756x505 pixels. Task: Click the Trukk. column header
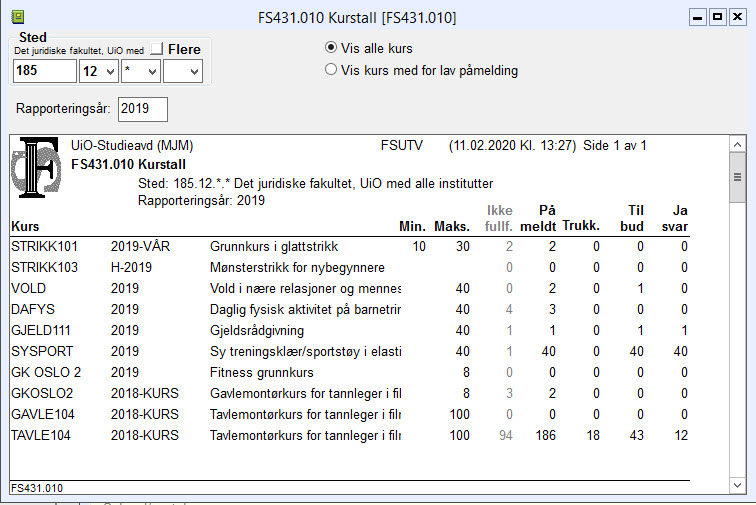(581, 226)
